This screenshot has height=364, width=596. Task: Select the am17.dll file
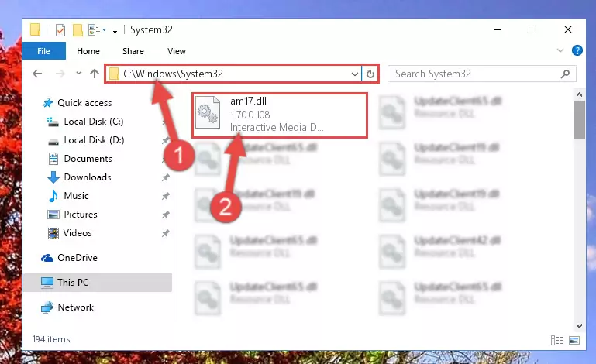point(280,115)
